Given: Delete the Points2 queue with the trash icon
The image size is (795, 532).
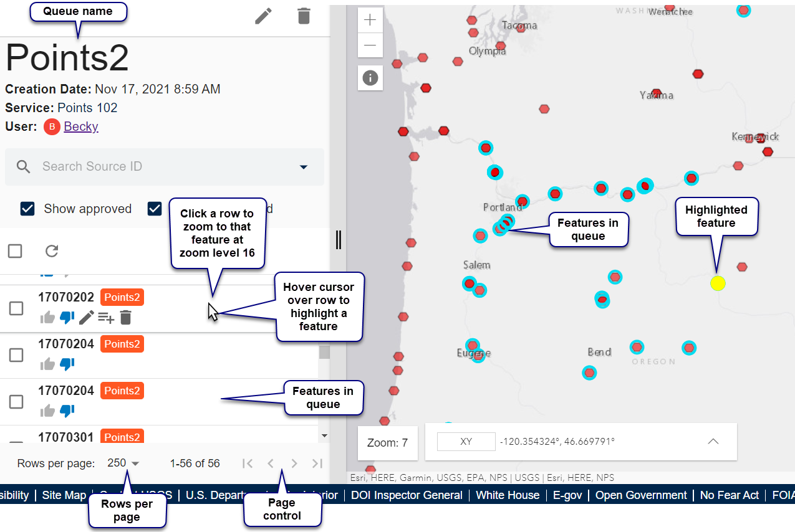Looking at the screenshot, I should [x=304, y=16].
